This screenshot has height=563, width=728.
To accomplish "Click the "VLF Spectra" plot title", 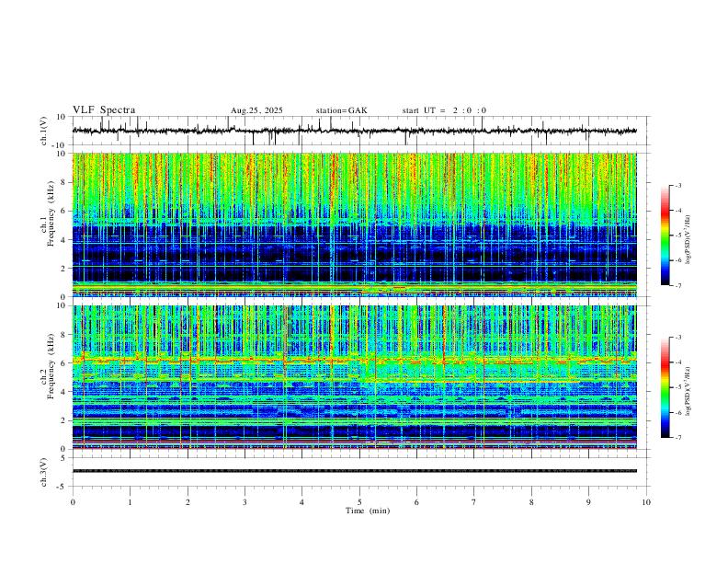I will pyautogui.click(x=104, y=110).
